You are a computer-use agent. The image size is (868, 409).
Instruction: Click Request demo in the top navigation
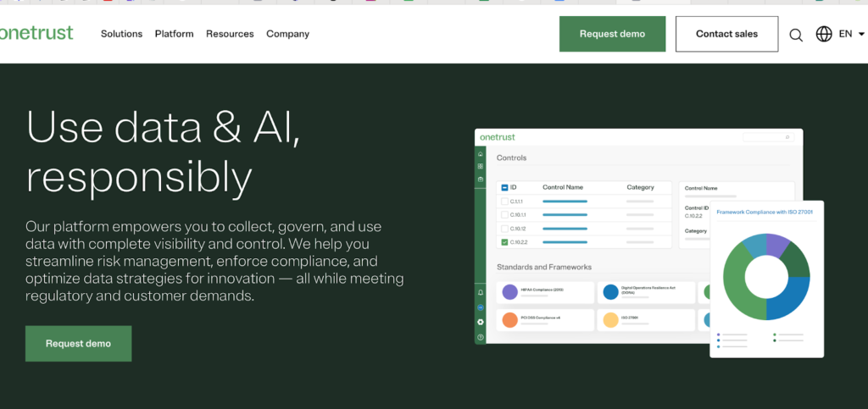click(x=612, y=34)
